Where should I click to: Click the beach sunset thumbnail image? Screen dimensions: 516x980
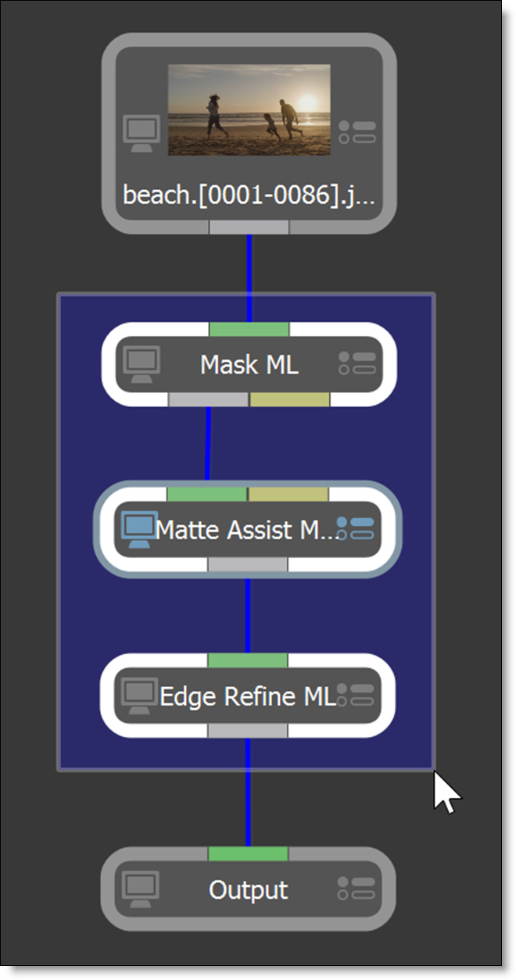coord(249,109)
